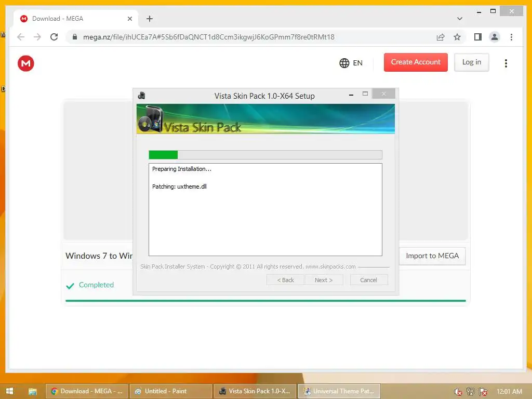Viewport: 532px width, 399px height.
Task: Click the Vista Skin Pack banner logo
Action: pyautogui.click(x=151, y=119)
